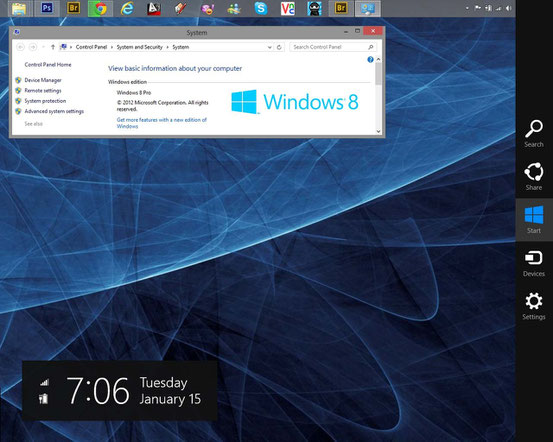Image resolution: width=553 pixels, height=442 pixels.
Task: Open the ninja mask taskbar icon
Action: (314, 8)
